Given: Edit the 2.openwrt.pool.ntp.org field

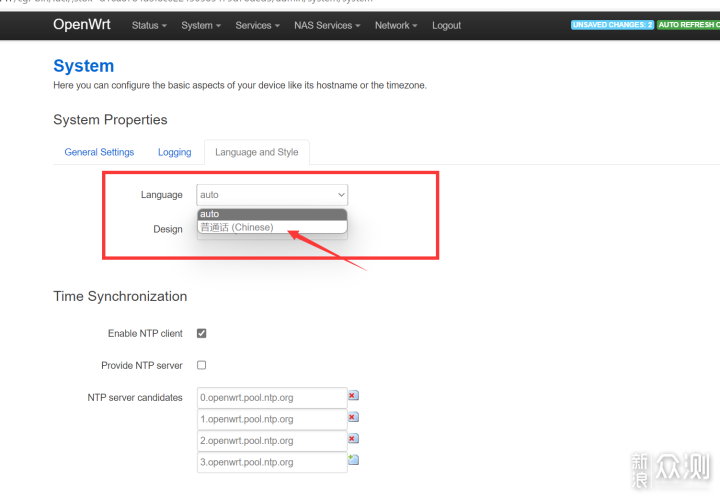Looking at the screenshot, I should click(272, 441).
